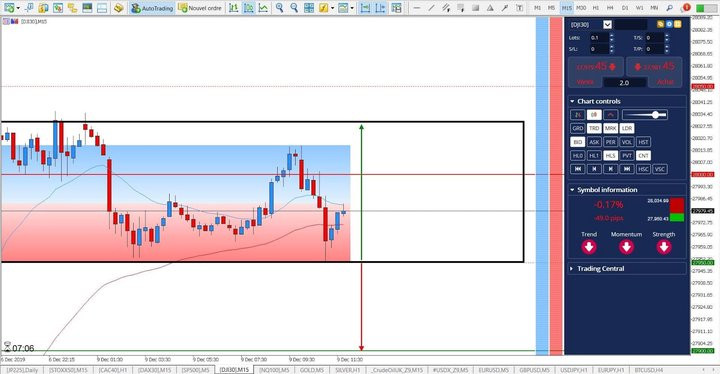This screenshot has width=720, height=374.
Task: Open the new chart icon dropdown arrow
Action: coord(18,8)
